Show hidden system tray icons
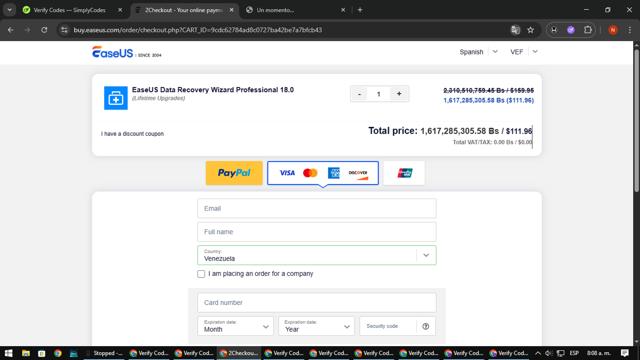The image size is (640, 360). (x=538, y=353)
